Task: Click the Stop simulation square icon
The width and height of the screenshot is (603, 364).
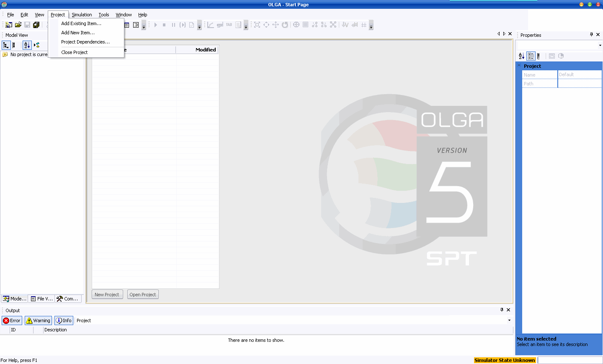Action: coord(164,25)
